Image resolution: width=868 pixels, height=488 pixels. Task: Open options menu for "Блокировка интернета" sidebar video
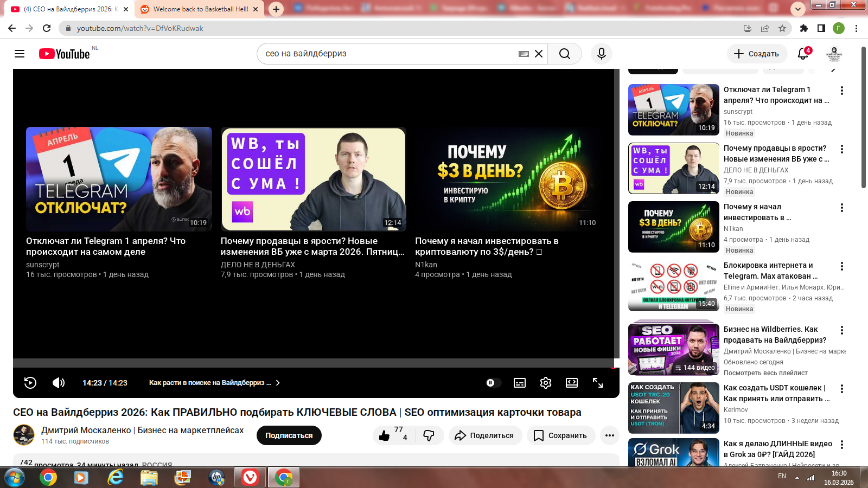point(841,266)
